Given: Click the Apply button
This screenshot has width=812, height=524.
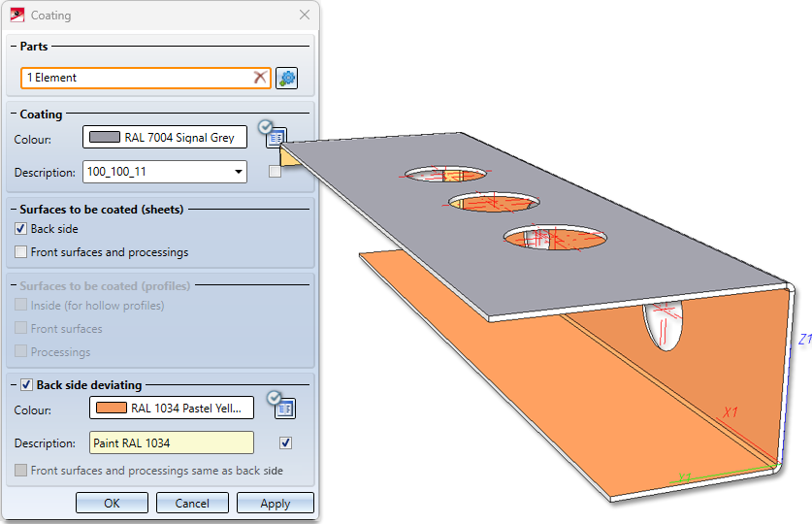Looking at the screenshot, I should tap(276, 503).
